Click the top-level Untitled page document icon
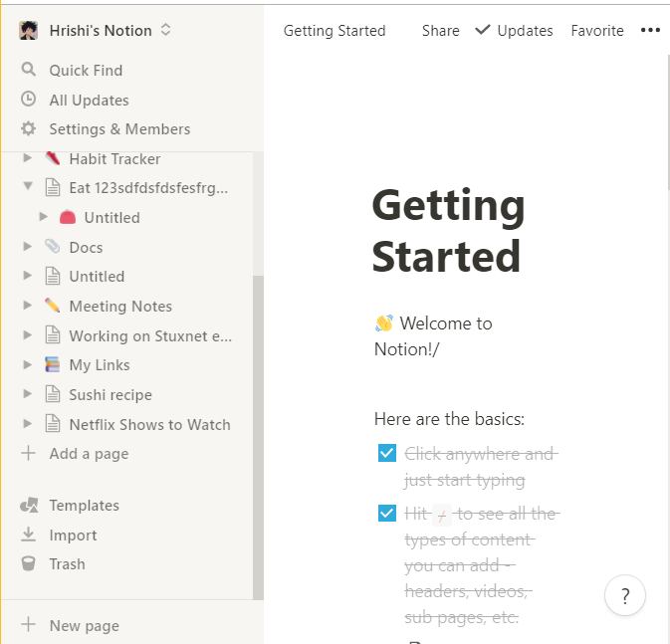 (53, 276)
